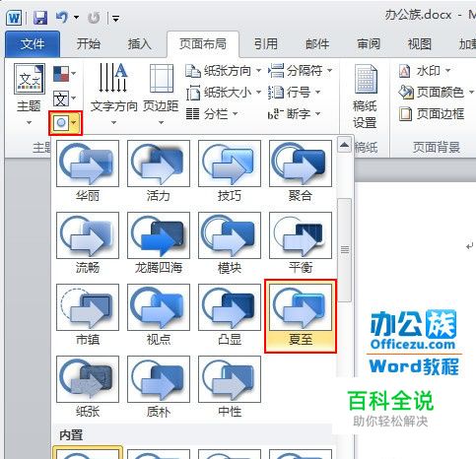Apply the 纸张 theme effect

point(88,386)
